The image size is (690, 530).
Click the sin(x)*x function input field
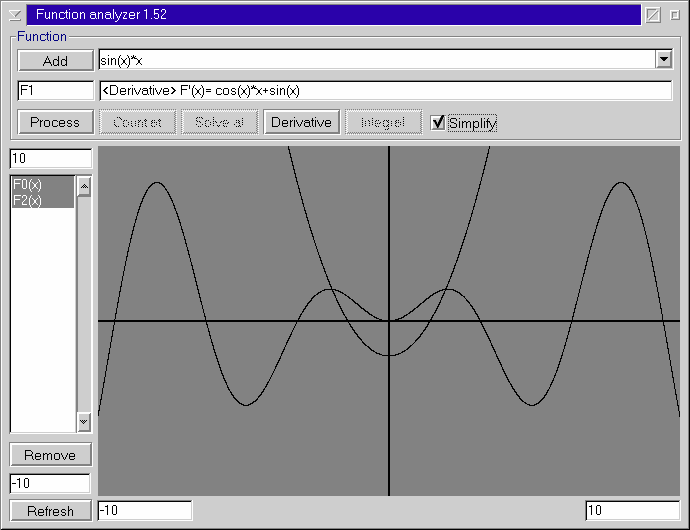pyautogui.click(x=377, y=60)
